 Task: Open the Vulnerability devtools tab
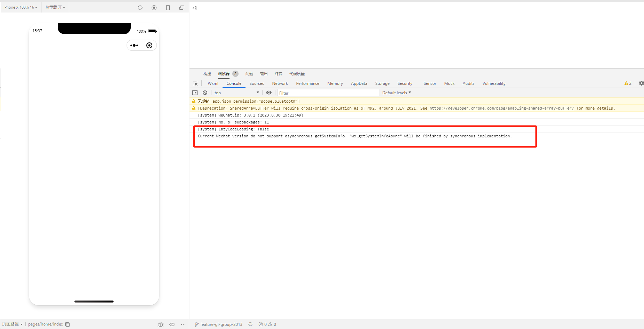[x=494, y=83]
